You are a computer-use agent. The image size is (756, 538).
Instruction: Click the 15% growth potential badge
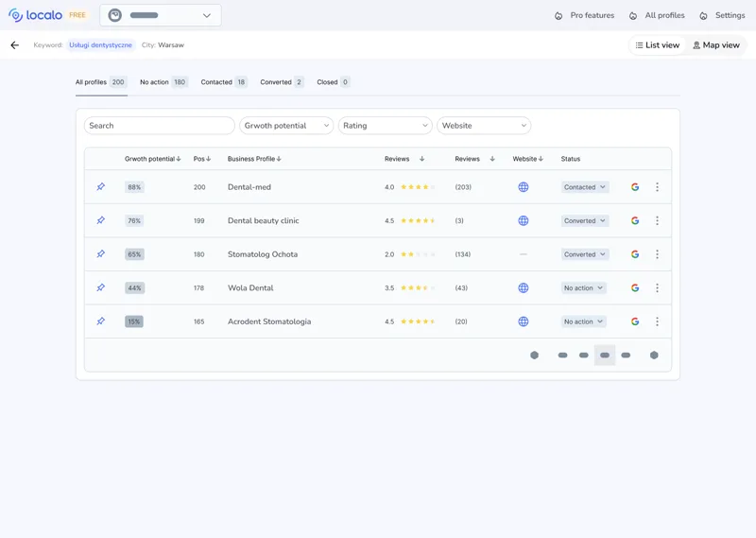[134, 321]
